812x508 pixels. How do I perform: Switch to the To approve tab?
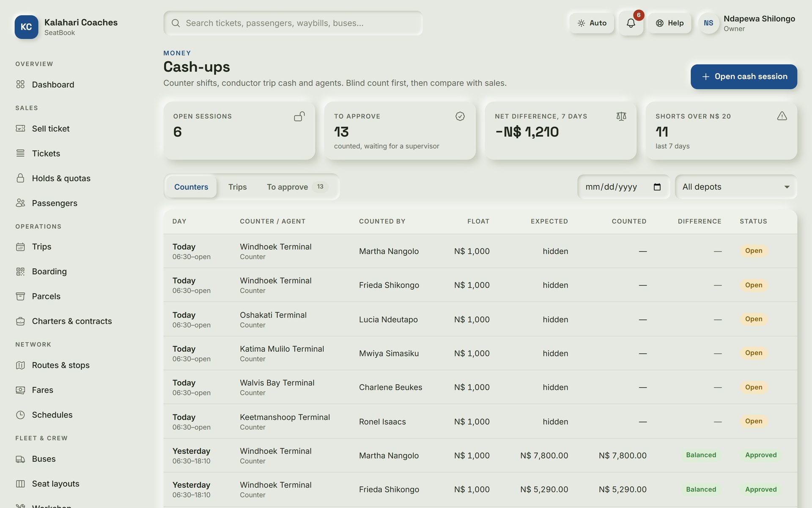[x=297, y=187]
